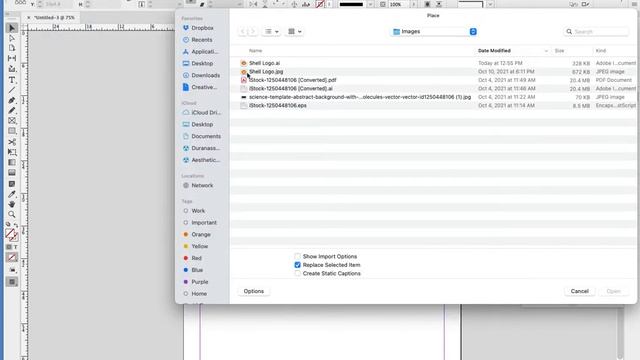Screen dimensions: 640x360
Task: Sort files by Kind column
Action: pyautogui.click(x=601, y=51)
